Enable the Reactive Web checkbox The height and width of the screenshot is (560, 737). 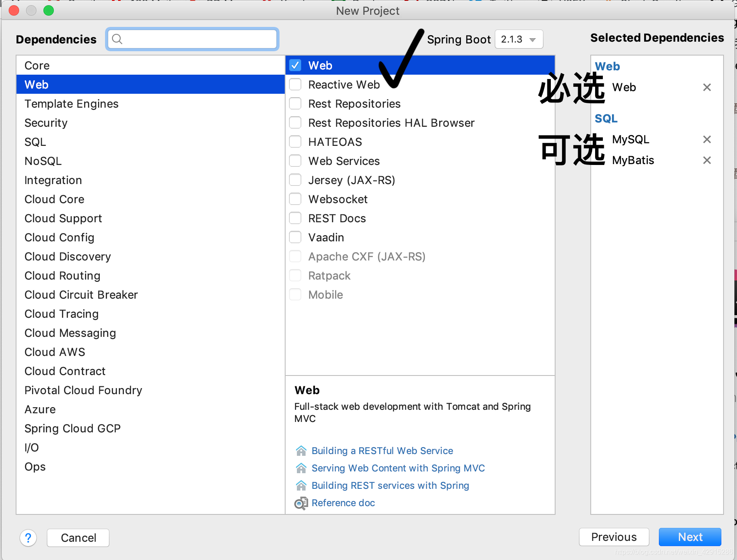point(295,84)
